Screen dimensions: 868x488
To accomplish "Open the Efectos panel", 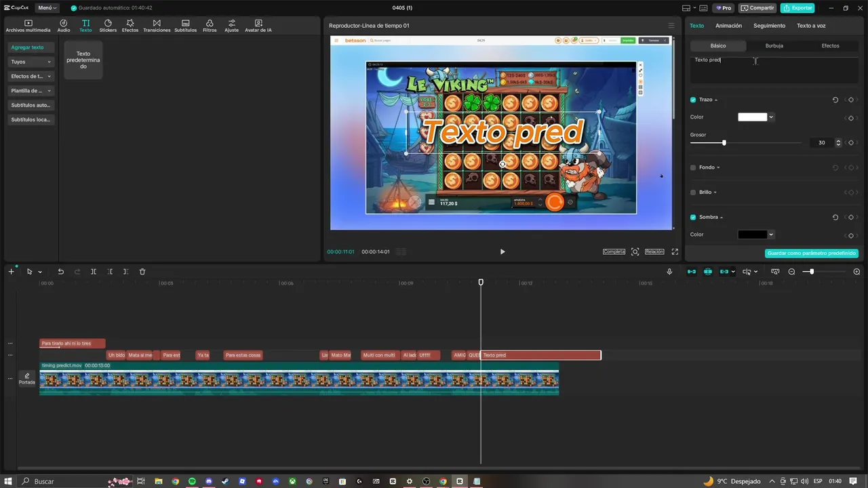I will point(130,26).
